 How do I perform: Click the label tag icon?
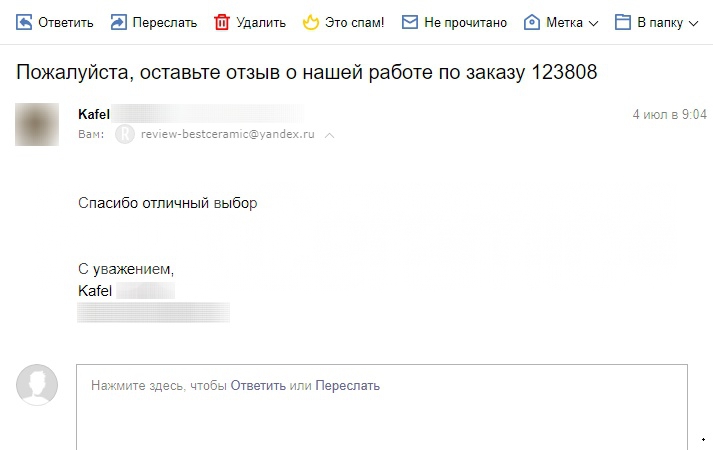tap(532, 22)
